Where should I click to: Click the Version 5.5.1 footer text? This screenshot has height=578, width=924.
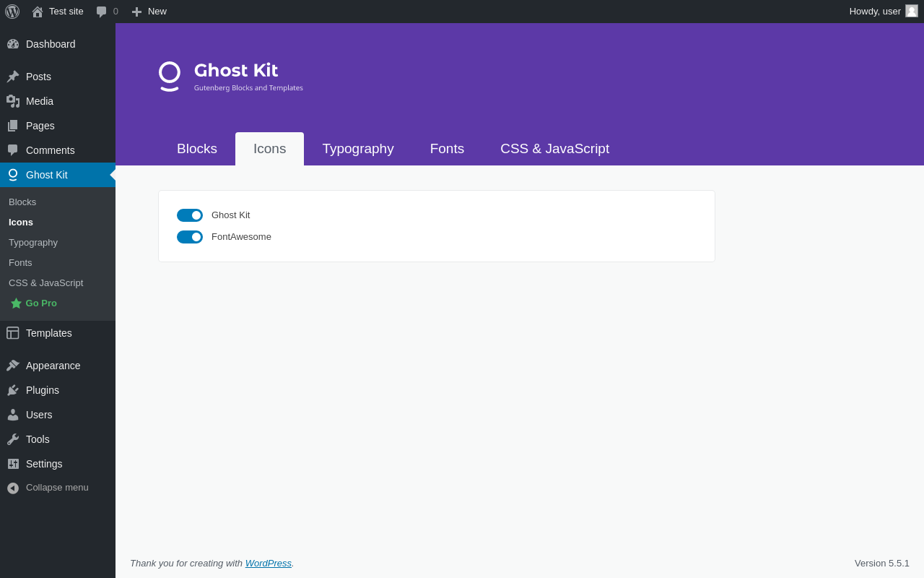[x=882, y=563]
